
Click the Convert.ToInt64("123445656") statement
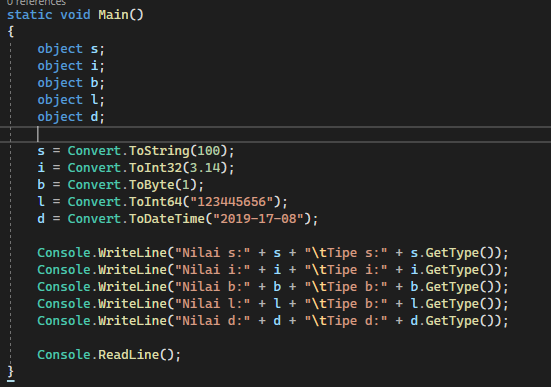pos(162,202)
